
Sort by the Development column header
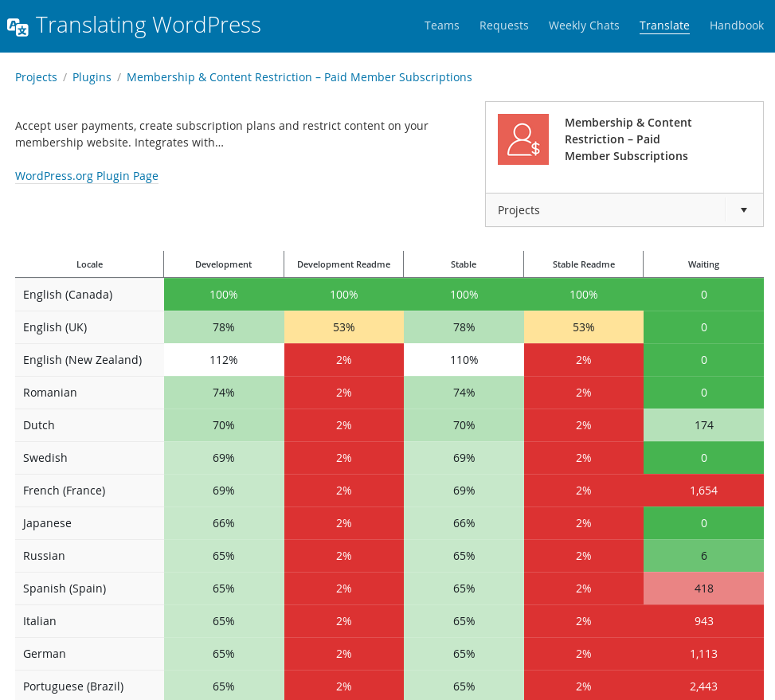[223, 264]
